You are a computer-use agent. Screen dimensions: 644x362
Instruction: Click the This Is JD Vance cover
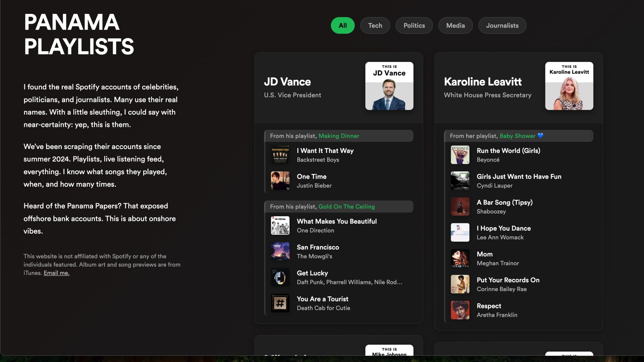coord(389,86)
